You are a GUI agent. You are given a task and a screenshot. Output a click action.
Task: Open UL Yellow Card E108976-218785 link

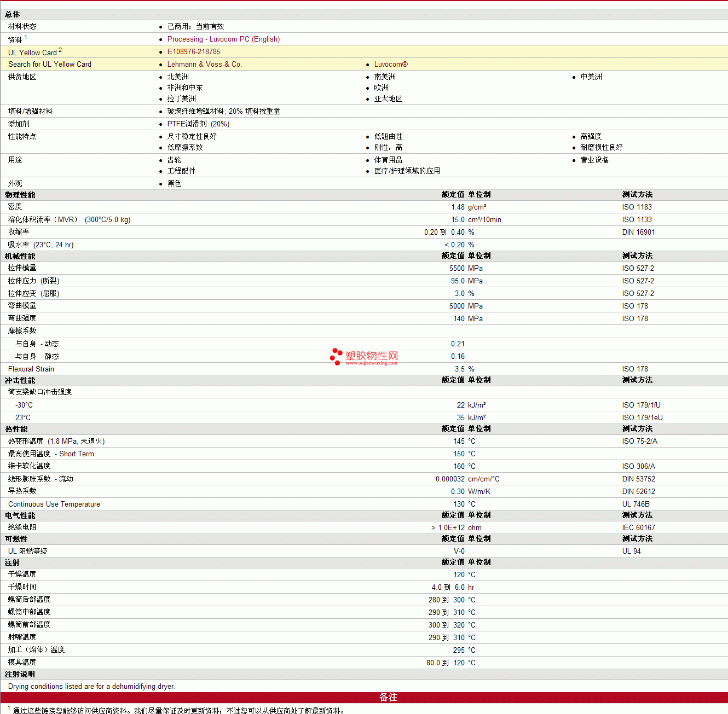click(x=194, y=52)
